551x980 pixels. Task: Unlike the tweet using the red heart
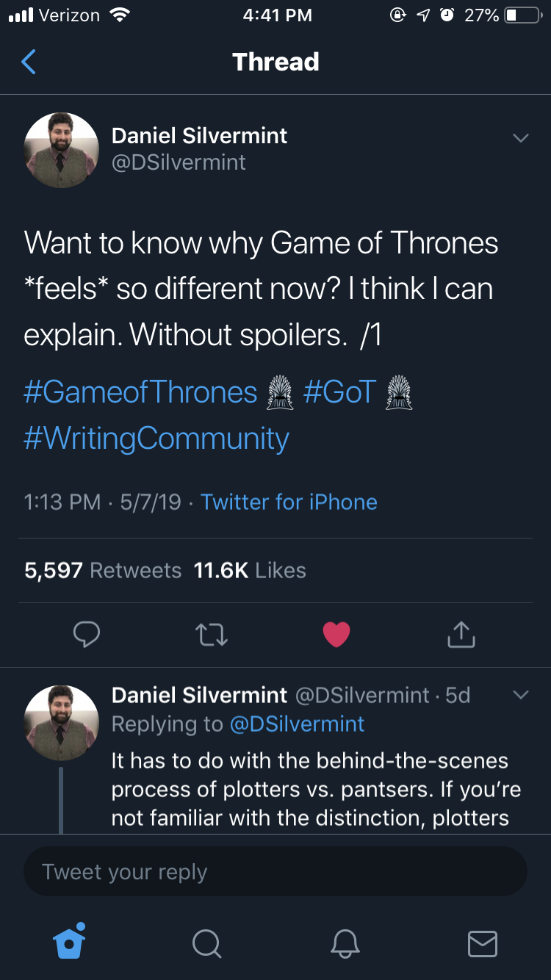[336, 635]
